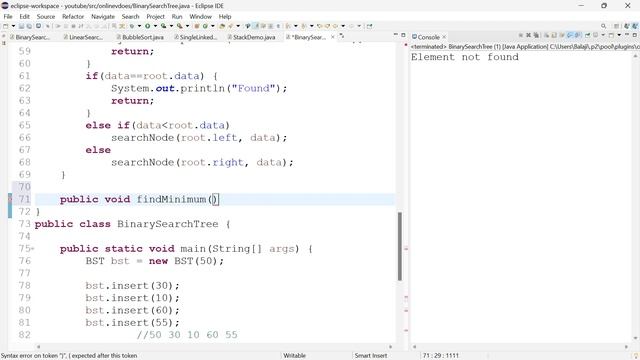Viewport: 640px width, 360px height.
Task: Click the New Java Package icon
Action: point(197,26)
